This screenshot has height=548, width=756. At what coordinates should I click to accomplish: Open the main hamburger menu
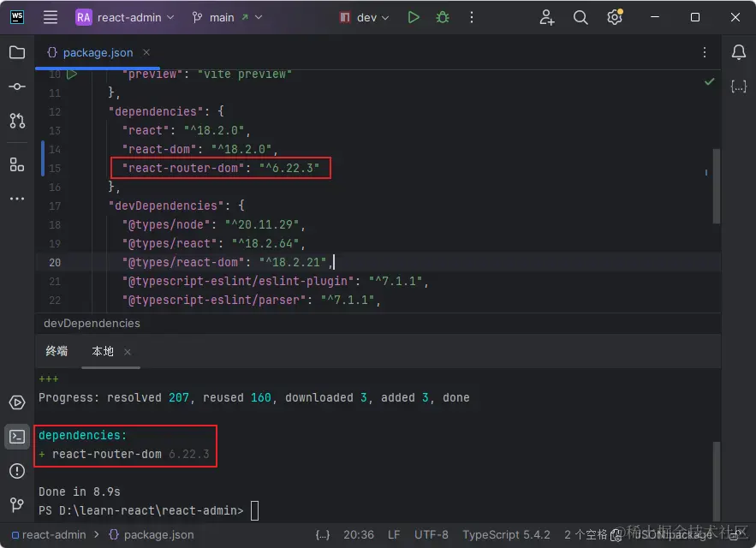click(x=51, y=17)
